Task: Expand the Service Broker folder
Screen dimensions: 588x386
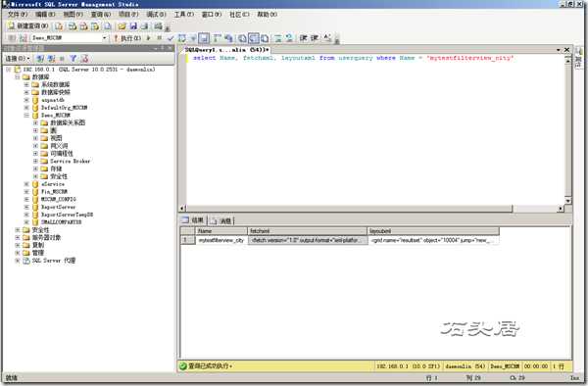Action: (x=35, y=161)
